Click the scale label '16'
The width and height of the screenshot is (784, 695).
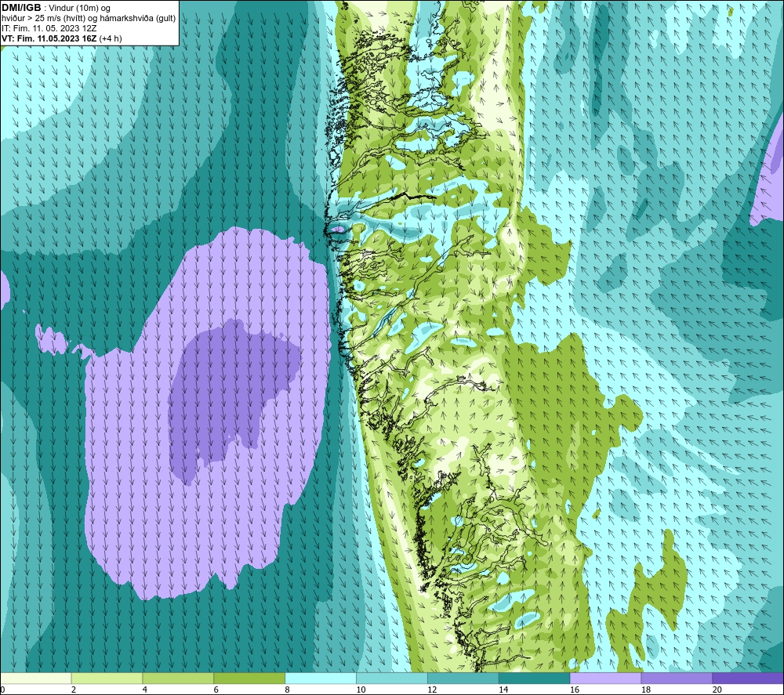coord(575,690)
